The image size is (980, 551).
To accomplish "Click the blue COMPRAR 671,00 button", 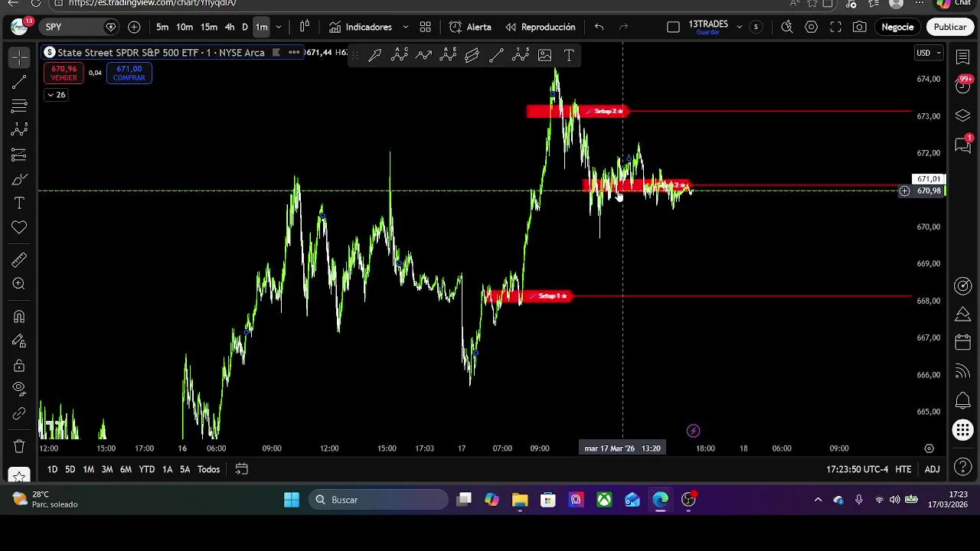I will [x=129, y=73].
